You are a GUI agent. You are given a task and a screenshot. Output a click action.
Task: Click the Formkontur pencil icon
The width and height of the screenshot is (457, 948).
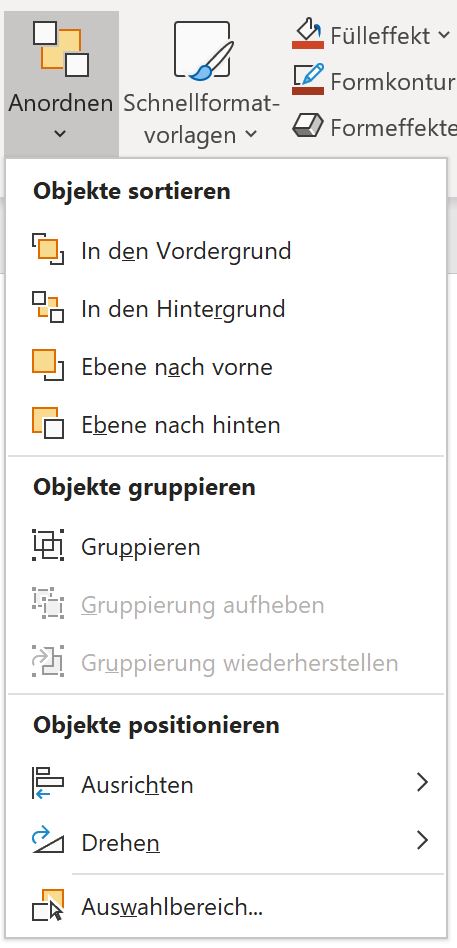point(308,79)
